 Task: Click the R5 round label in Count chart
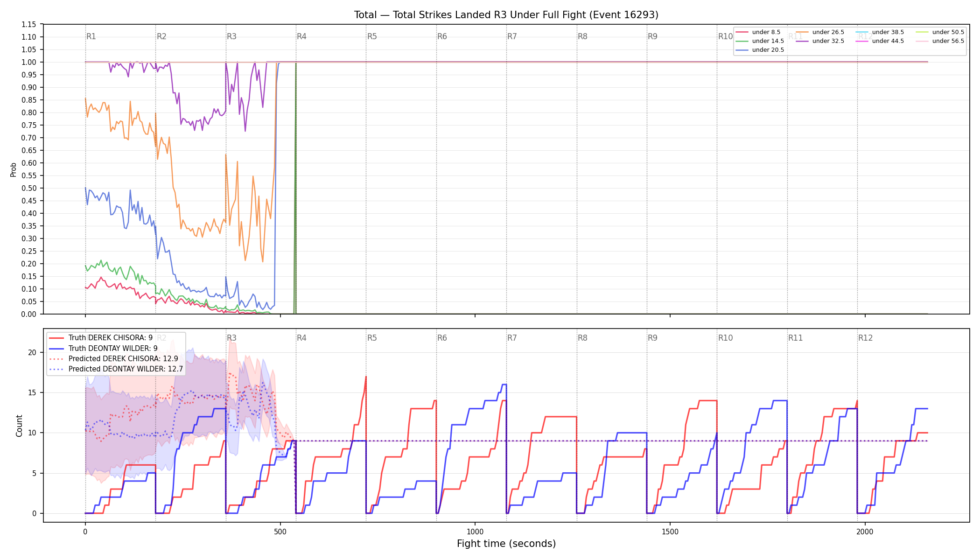click(372, 338)
